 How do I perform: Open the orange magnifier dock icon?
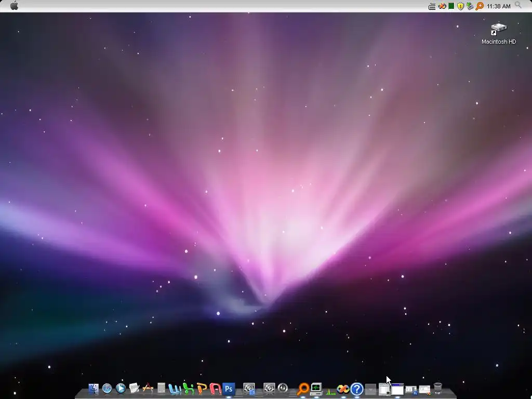click(x=303, y=389)
